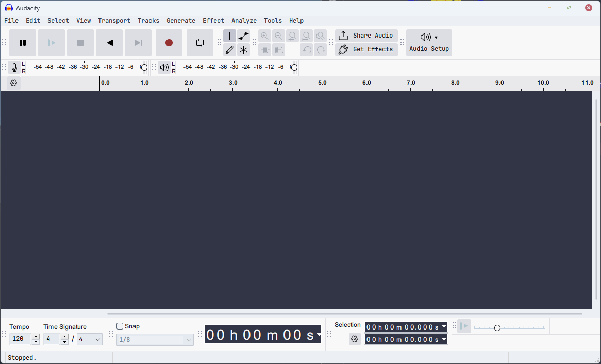This screenshot has width=601, height=364.
Task: Open the Generate menu
Action: [x=180, y=21]
